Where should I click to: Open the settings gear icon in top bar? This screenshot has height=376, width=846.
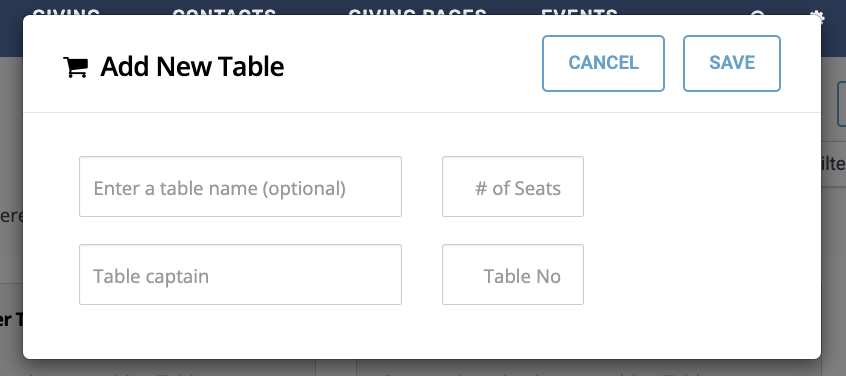tap(819, 15)
